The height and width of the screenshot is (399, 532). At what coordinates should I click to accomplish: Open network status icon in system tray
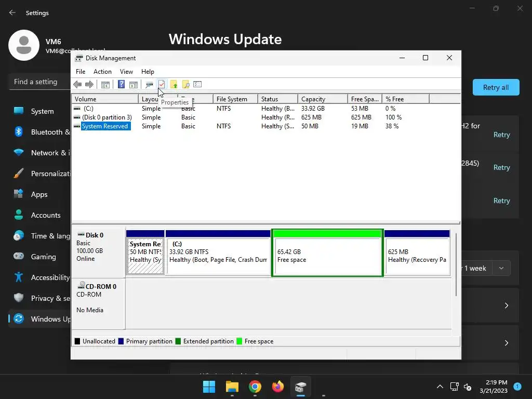[454, 387]
